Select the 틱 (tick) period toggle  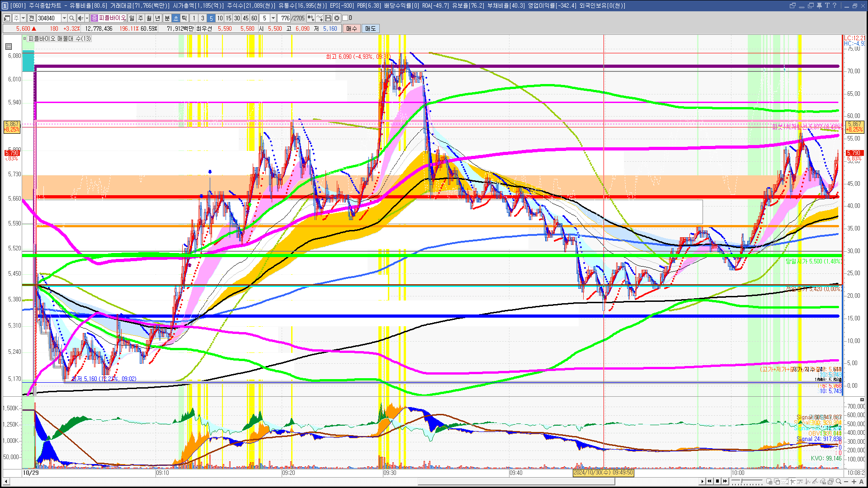pos(184,18)
